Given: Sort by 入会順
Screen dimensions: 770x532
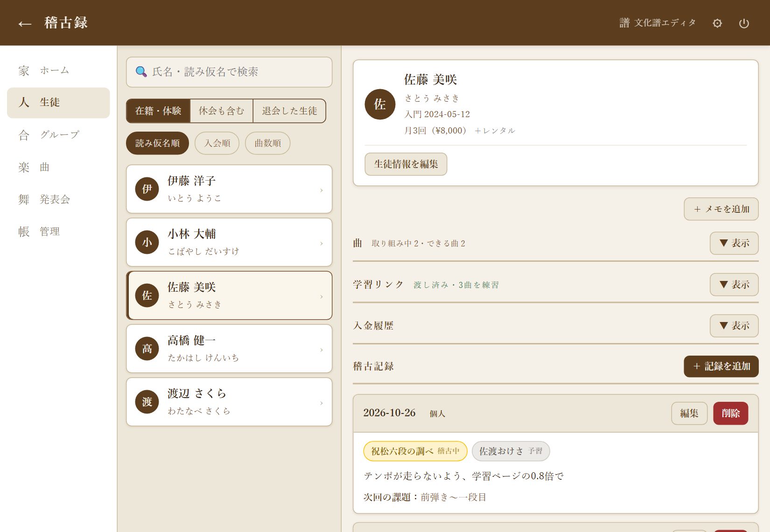Looking at the screenshot, I should [x=217, y=143].
